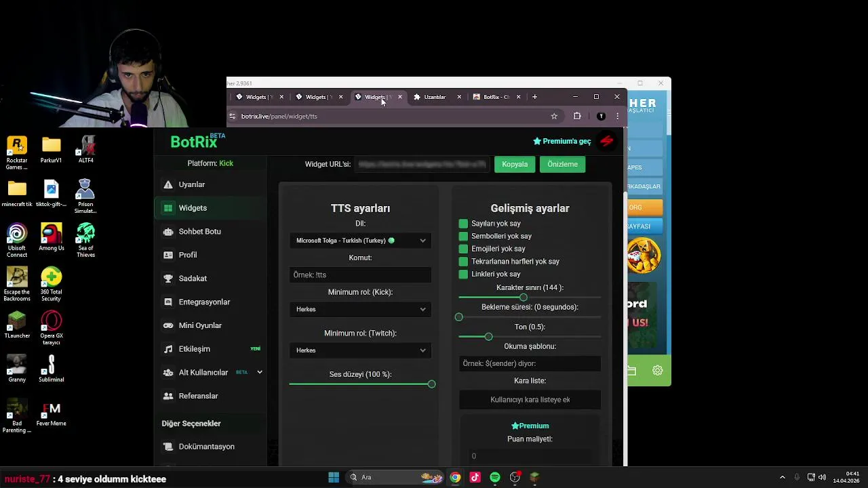Adjust Ses düzeyi slider handle
Screen dimensions: 868x488
pos(431,384)
